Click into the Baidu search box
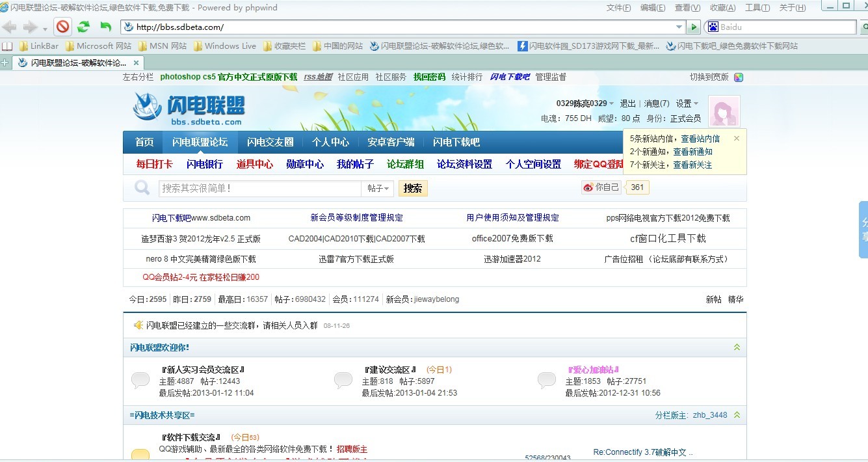Viewport: 868px width, 462px height. pos(787,27)
